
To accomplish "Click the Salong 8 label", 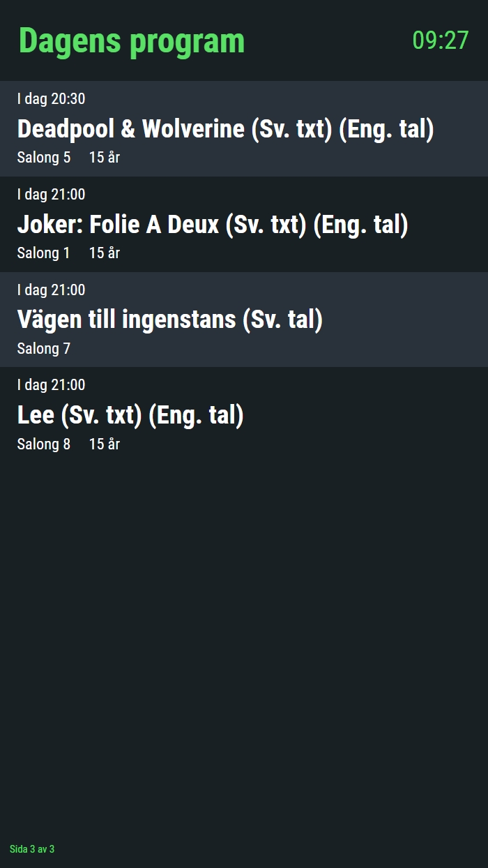I will 44,444.
